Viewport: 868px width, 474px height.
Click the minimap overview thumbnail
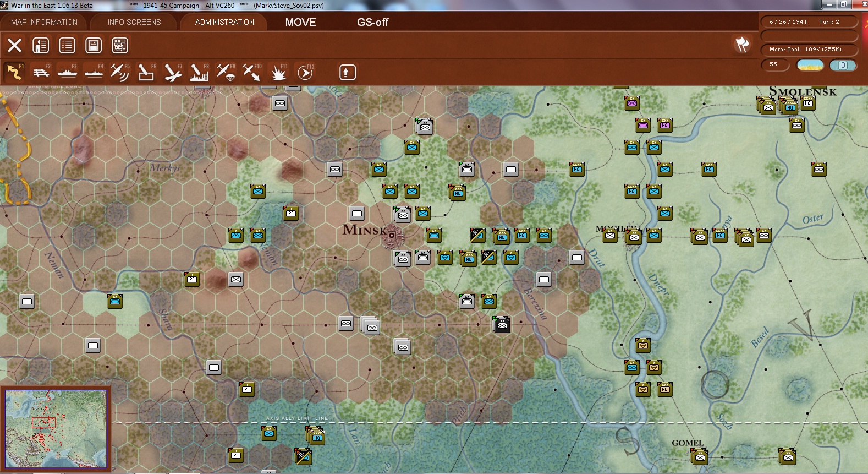point(56,429)
